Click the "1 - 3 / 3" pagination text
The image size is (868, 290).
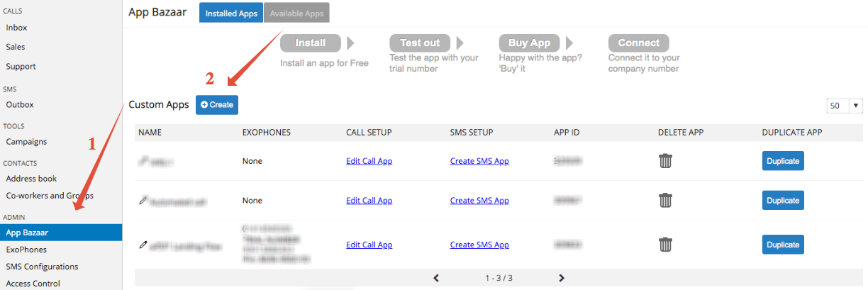click(499, 278)
